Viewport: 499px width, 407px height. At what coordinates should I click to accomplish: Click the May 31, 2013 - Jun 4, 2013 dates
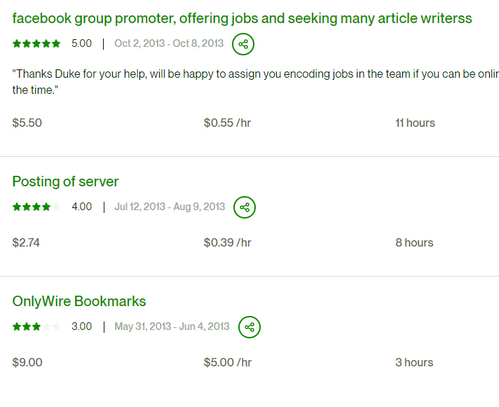(172, 326)
